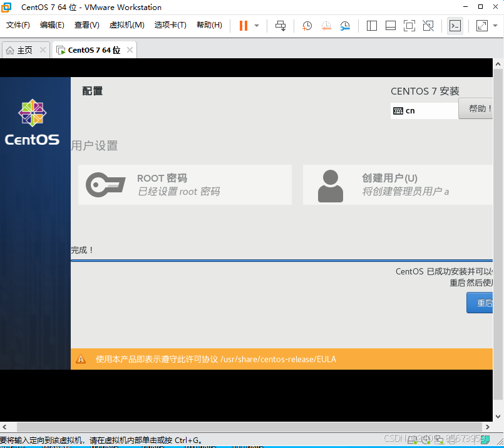504x448 pixels.
Task: Close the CentOS 7 64 位 tab
Action: pyautogui.click(x=130, y=50)
